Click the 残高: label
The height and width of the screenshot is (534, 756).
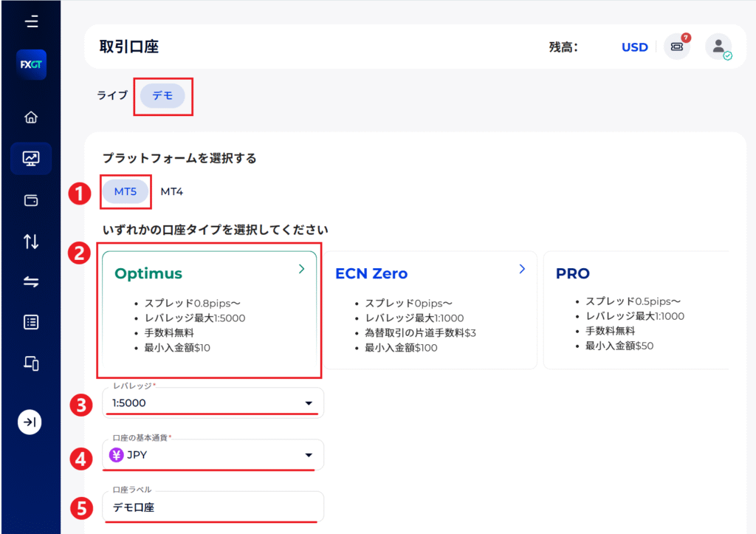(x=563, y=47)
